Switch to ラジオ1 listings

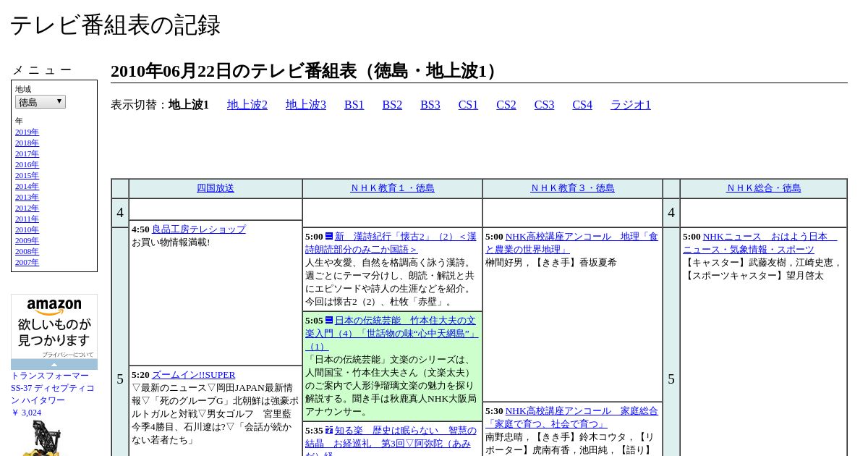pyautogui.click(x=631, y=105)
